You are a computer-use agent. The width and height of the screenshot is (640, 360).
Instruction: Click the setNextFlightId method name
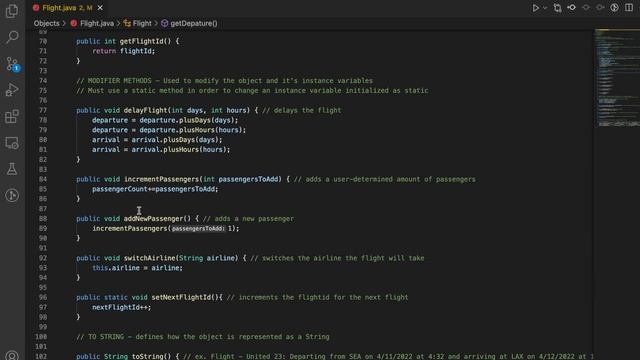(x=181, y=297)
